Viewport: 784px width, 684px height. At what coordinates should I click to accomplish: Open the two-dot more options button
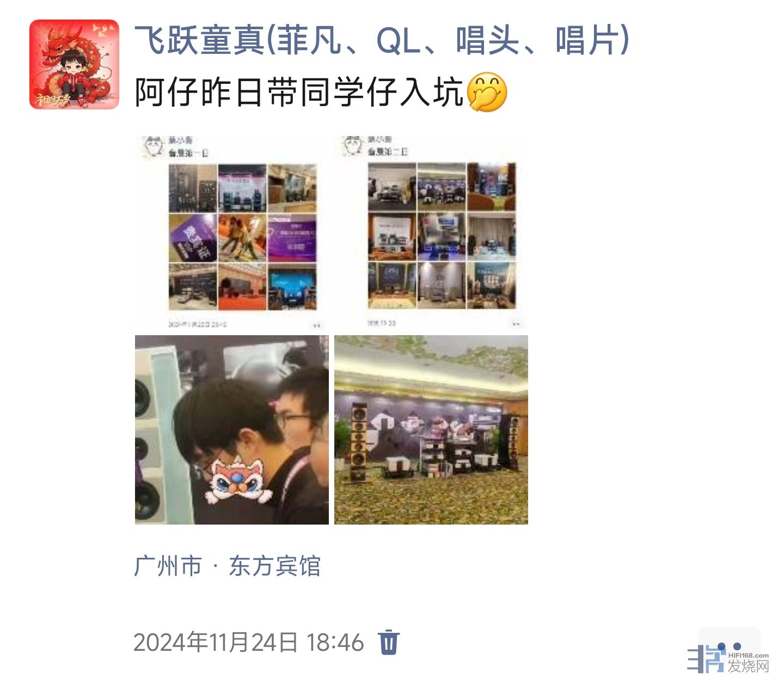pyautogui.click(x=729, y=647)
